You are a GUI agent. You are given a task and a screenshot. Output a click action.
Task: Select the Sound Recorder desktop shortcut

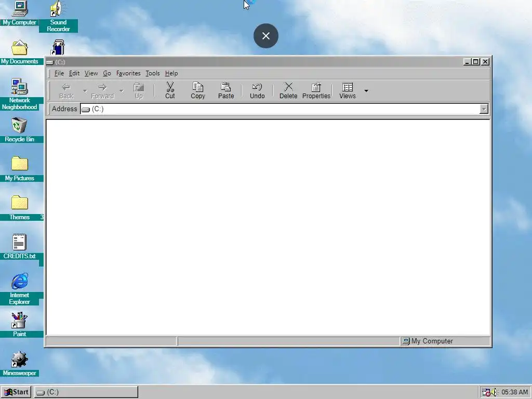click(58, 16)
